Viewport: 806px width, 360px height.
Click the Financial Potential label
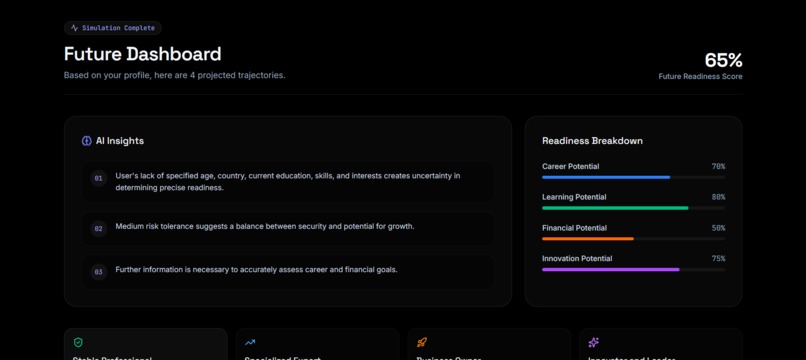(x=574, y=228)
